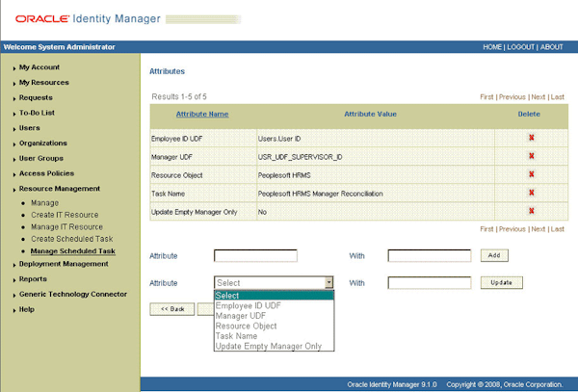Open the Attribute Select dropdown arrow
The height and width of the screenshot is (392, 578).
[x=328, y=282]
